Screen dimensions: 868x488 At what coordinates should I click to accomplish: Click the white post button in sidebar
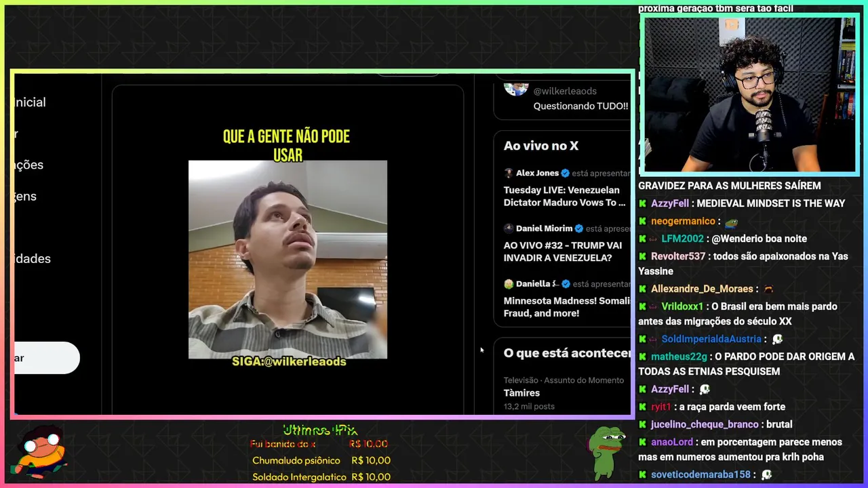coord(46,358)
